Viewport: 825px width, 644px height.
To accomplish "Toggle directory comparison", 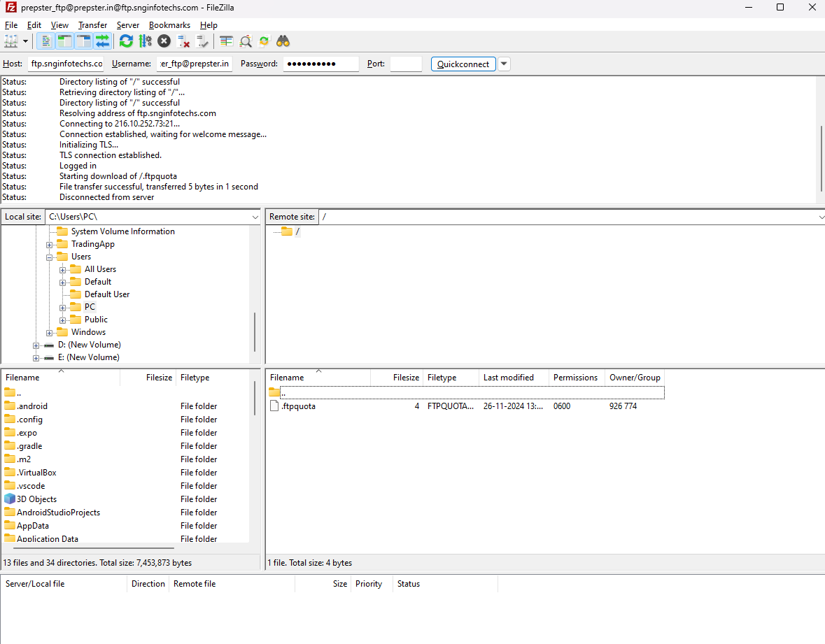I will coord(245,41).
